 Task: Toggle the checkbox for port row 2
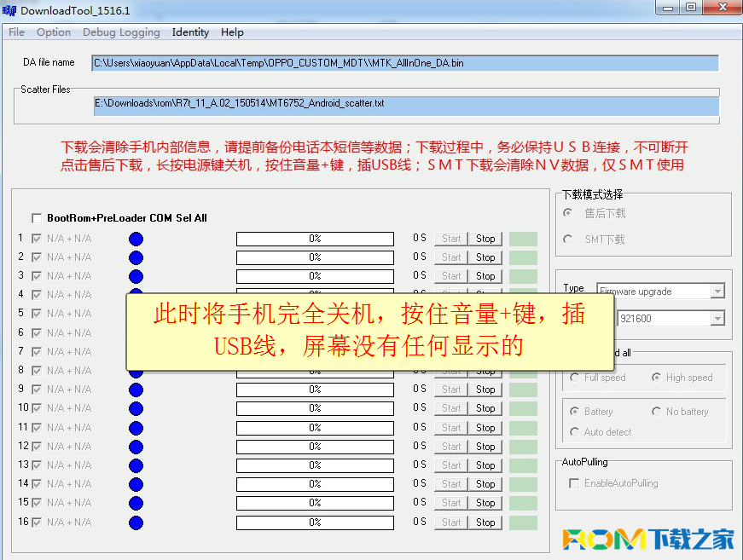click(x=37, y=257)
